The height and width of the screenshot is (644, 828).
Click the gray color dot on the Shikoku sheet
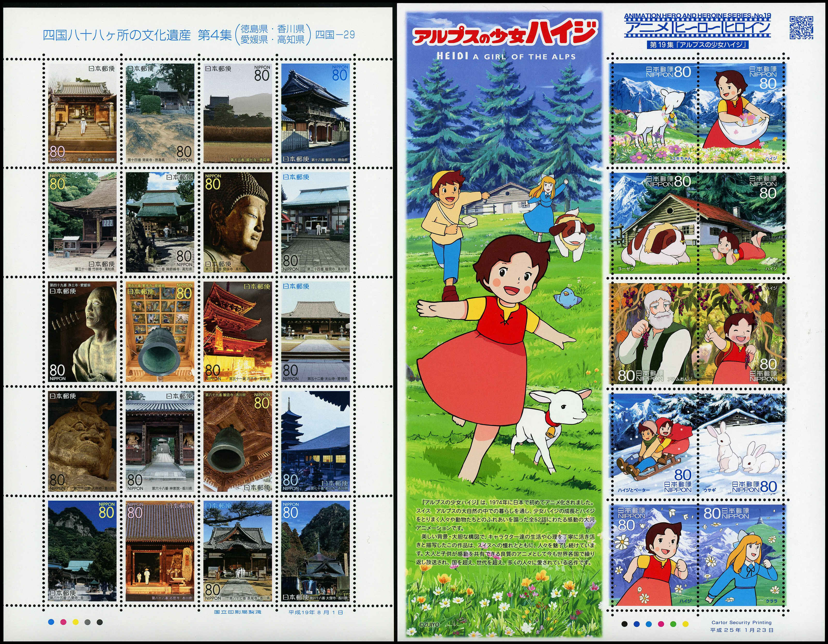pos(88,622)
